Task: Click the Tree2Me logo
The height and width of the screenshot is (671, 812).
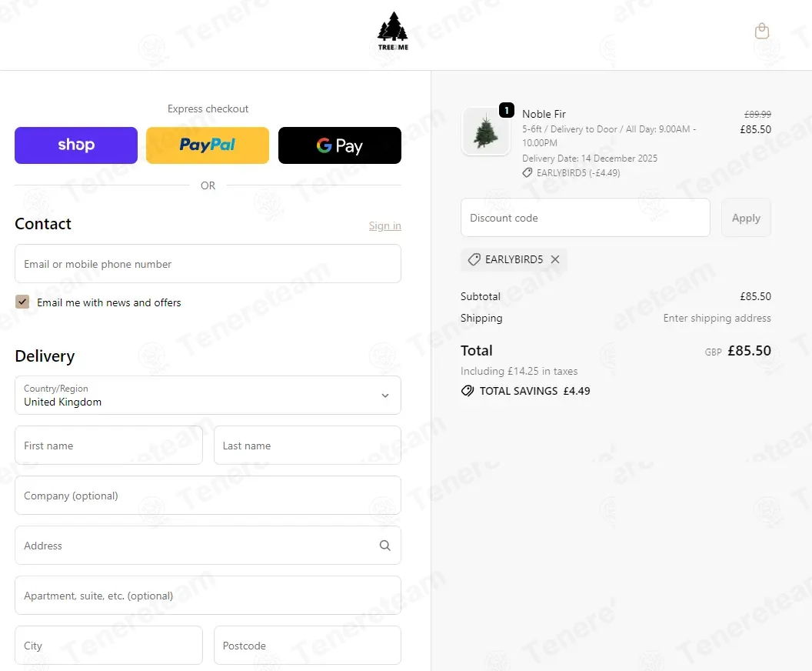Action: click(392, 31)
